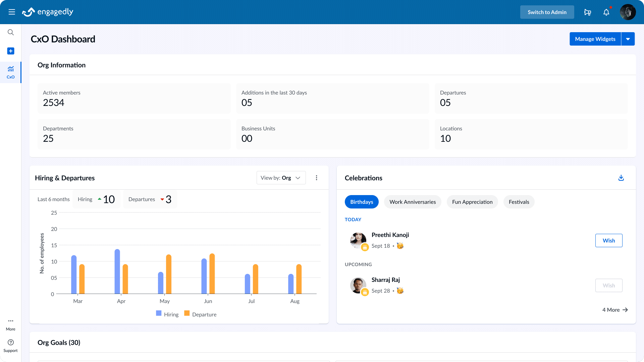644x362 pixels.
Task: Select the Fun Appreciation tab
Action: 472,202
